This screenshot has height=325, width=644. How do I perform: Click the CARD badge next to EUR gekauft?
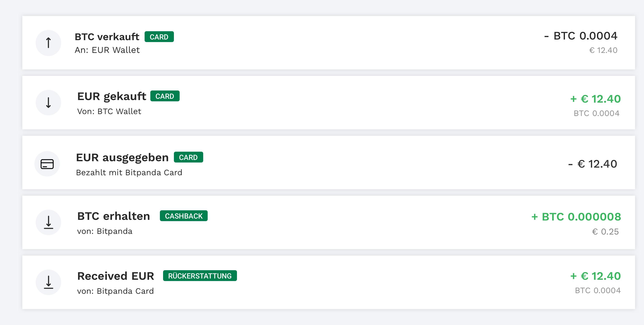[x=165, y=96]
